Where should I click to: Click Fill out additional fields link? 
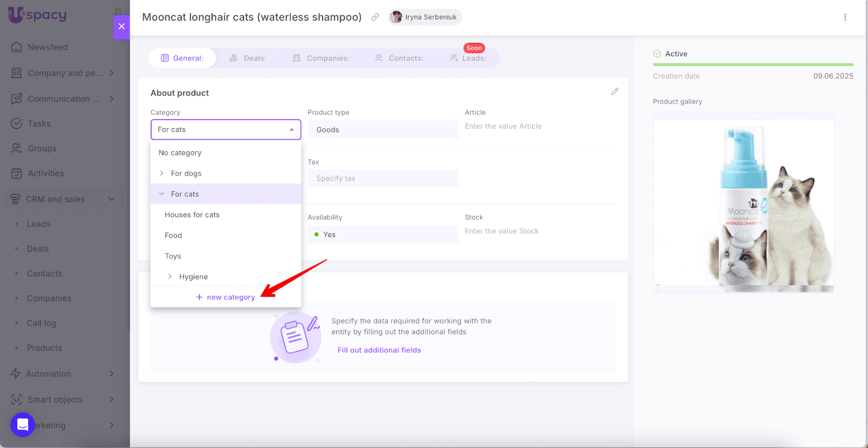(379, 350)
